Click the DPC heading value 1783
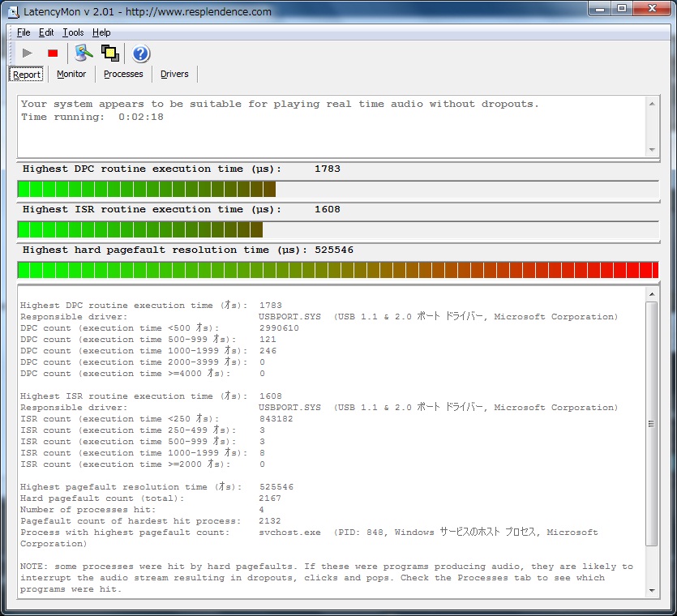This screenshot has width=677, height=616. pyautogui.click(x=328, y=169)
